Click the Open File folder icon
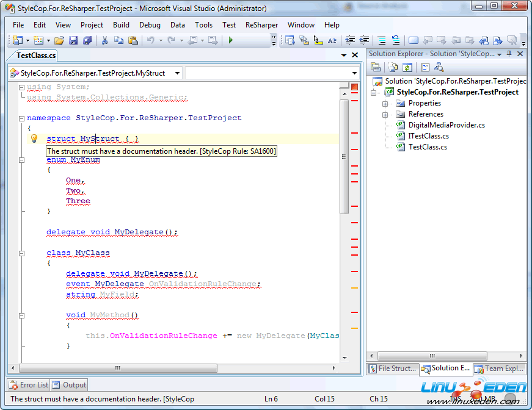This screenshot has width=532, height=410. tap(59, 40)
